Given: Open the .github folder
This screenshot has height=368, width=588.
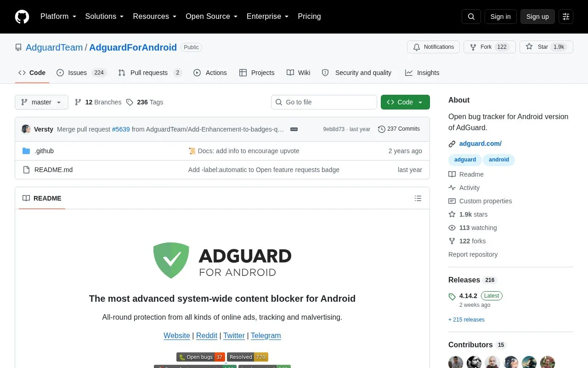Looking at the screenshot, I should (x=44, y=151).
